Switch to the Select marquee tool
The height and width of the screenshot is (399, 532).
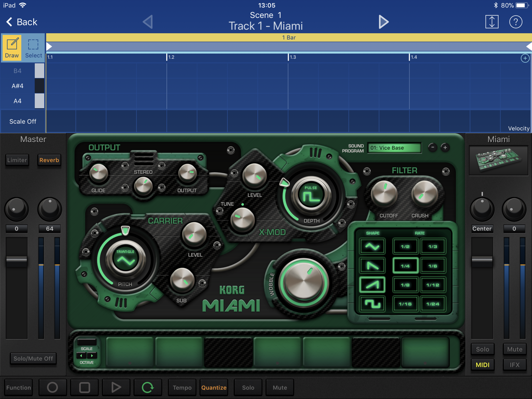pyautogui.click(x=33, y=48)
